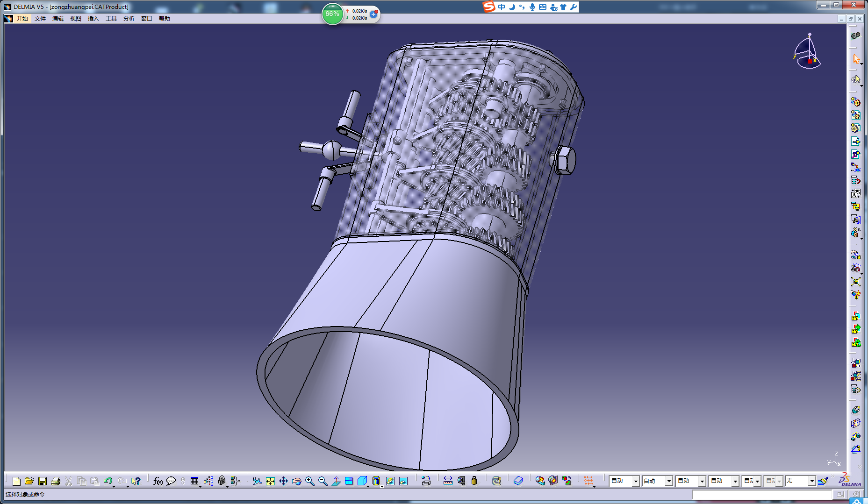Click the isometric view cube icon
The width and height of the screenshot is (868, 504).
click(362, 481)
